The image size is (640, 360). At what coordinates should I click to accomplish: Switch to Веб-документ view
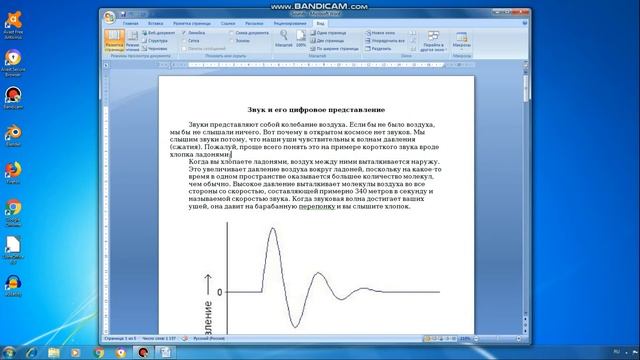[158, 33]
